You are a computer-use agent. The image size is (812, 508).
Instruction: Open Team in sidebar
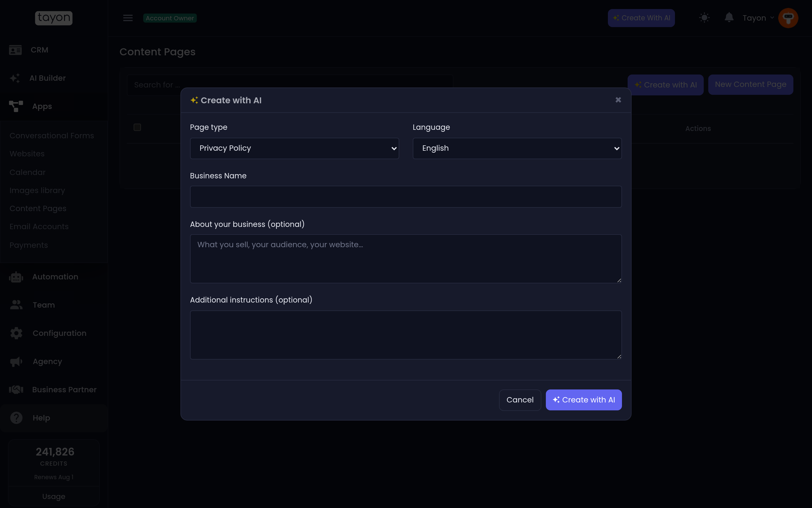tap(54, 305)
